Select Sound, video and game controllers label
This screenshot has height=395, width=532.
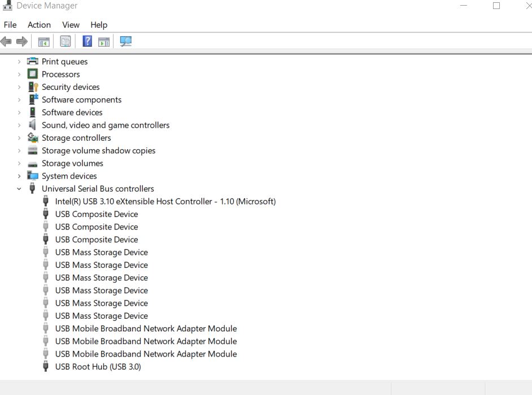106,125
